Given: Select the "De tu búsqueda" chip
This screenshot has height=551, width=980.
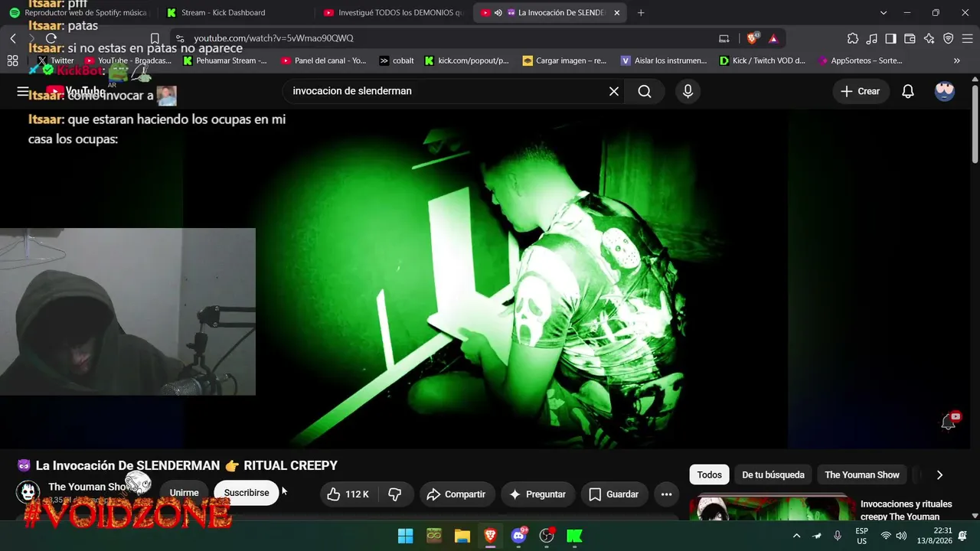Looking at the screenshot, I should pyautogui.click(x=773, y=474).
